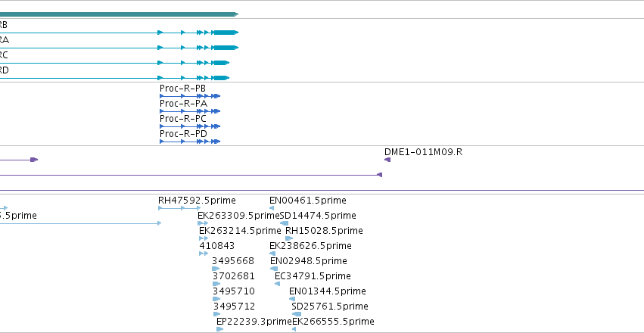The image size is (644, 333).
Task: Select the EP22239.3prime EST label
Action: [254, 322]
